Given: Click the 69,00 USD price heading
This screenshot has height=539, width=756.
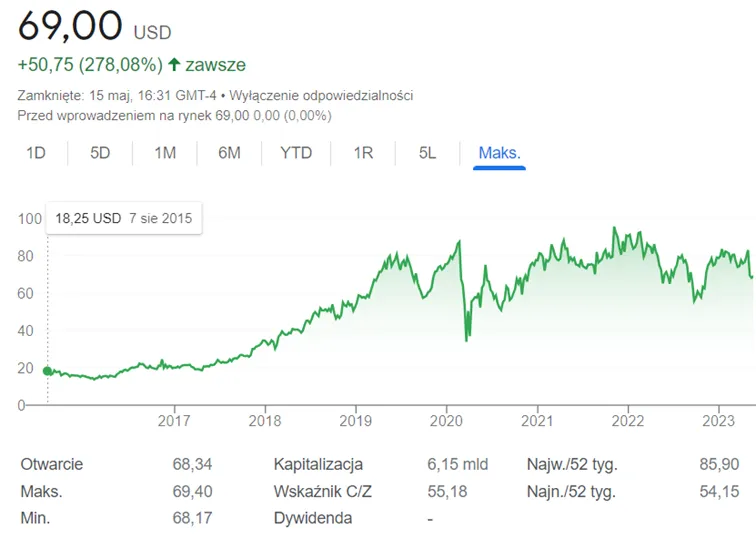Looking at the screenshot, I should click(94, 27).
